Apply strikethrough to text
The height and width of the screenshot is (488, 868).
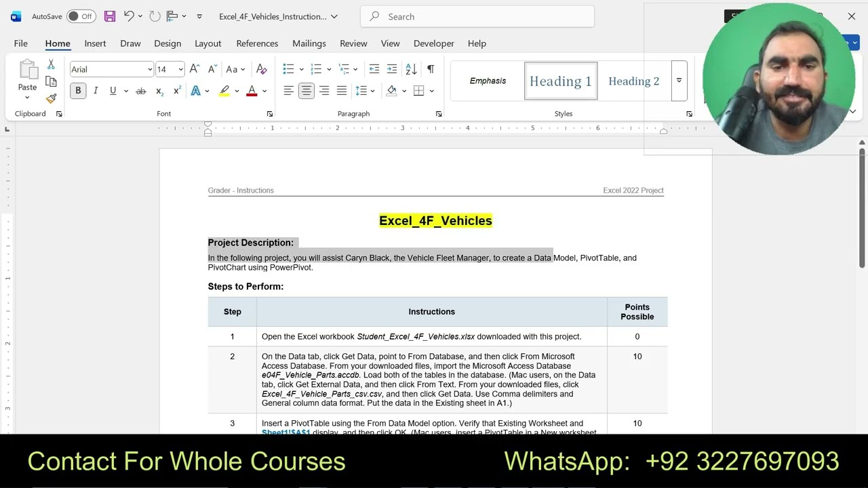[141, 91]
